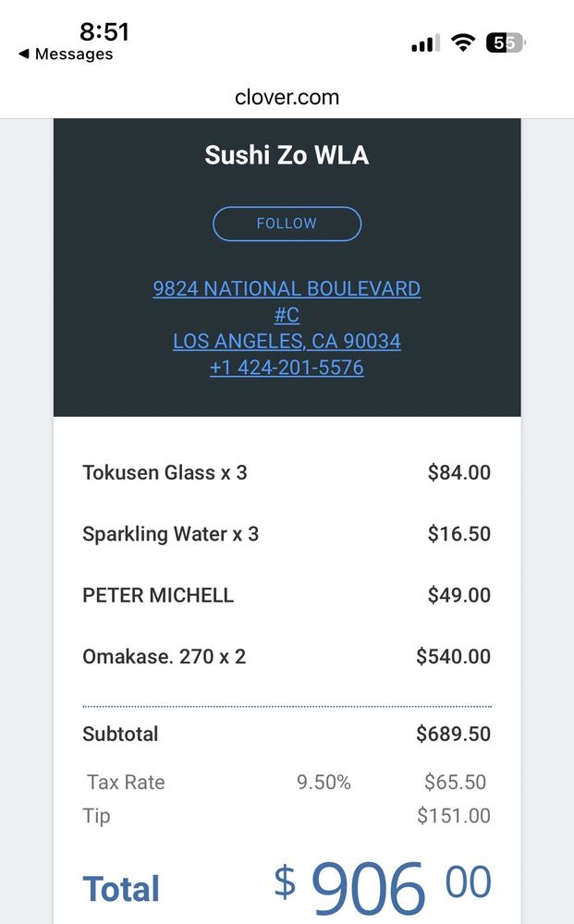This screenshot has width=574, height=924.
Task: Tap the Sushi Zo WLA merchant title
Action: pos(287,155)
